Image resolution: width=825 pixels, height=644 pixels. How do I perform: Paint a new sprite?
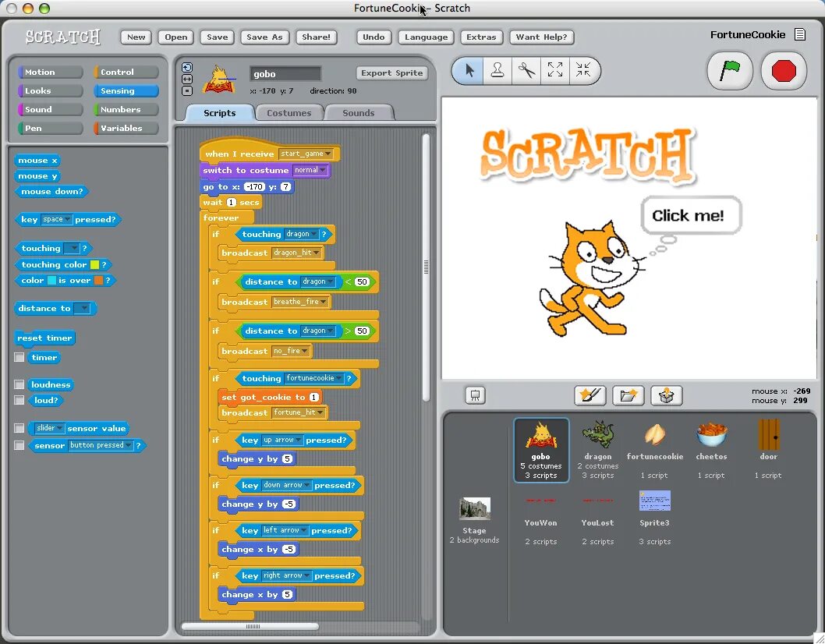[590, 395]
